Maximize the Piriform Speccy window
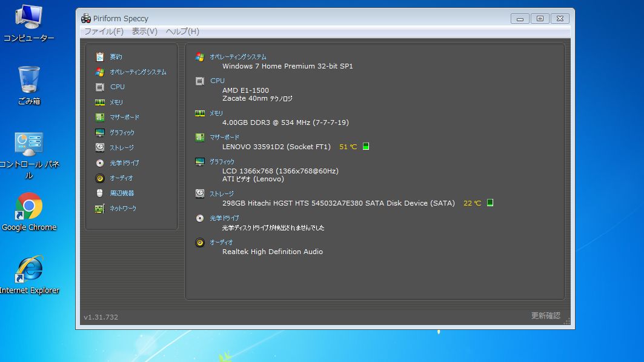Viewport: 644px width, 362px height. tap(540, 18)
